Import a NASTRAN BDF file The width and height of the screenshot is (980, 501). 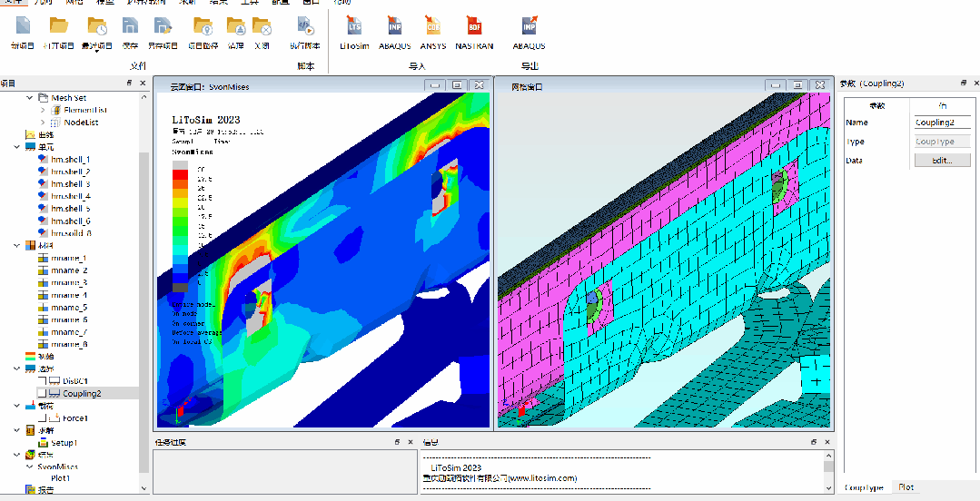tap(474, 25)
